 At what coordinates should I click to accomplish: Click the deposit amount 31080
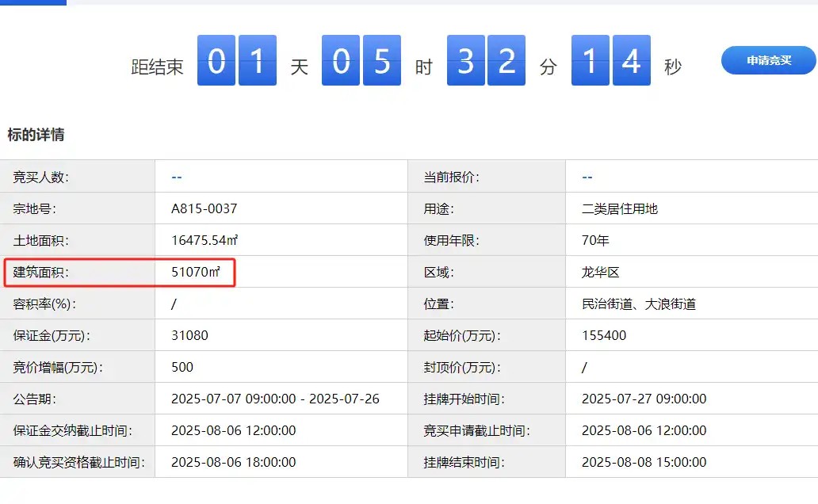point(189,335)
